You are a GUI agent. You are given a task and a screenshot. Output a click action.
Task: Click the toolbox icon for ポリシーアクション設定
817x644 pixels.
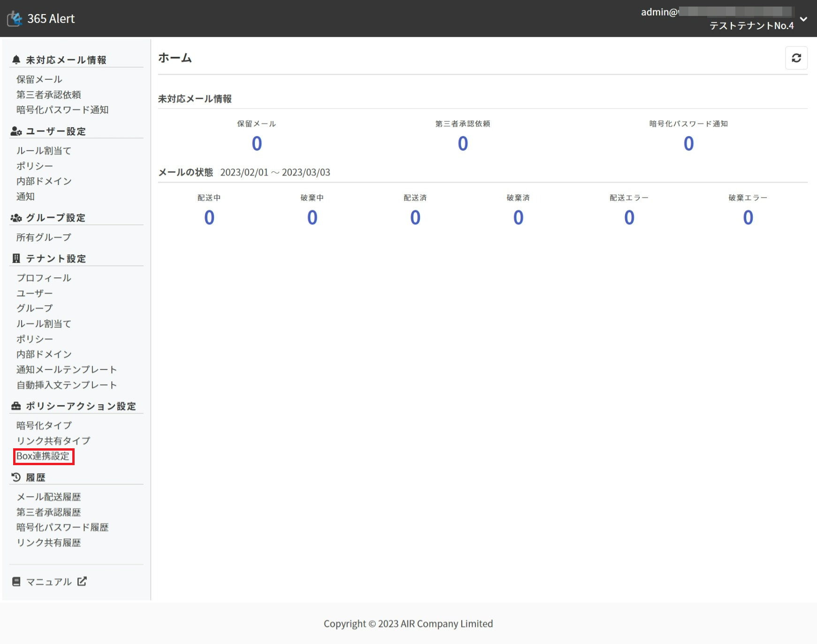tap(16, 406)
